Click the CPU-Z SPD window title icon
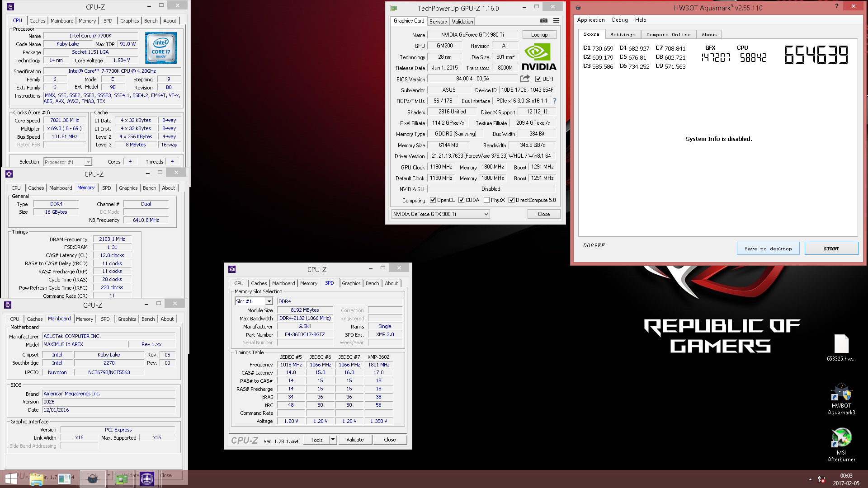The image size is (868, 488). 232,269
